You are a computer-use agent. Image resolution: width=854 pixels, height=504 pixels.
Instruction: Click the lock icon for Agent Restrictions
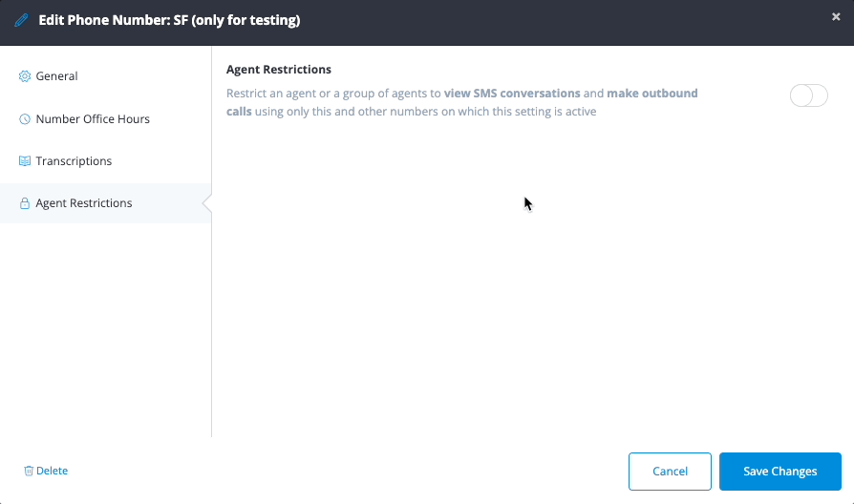(25, 203)
